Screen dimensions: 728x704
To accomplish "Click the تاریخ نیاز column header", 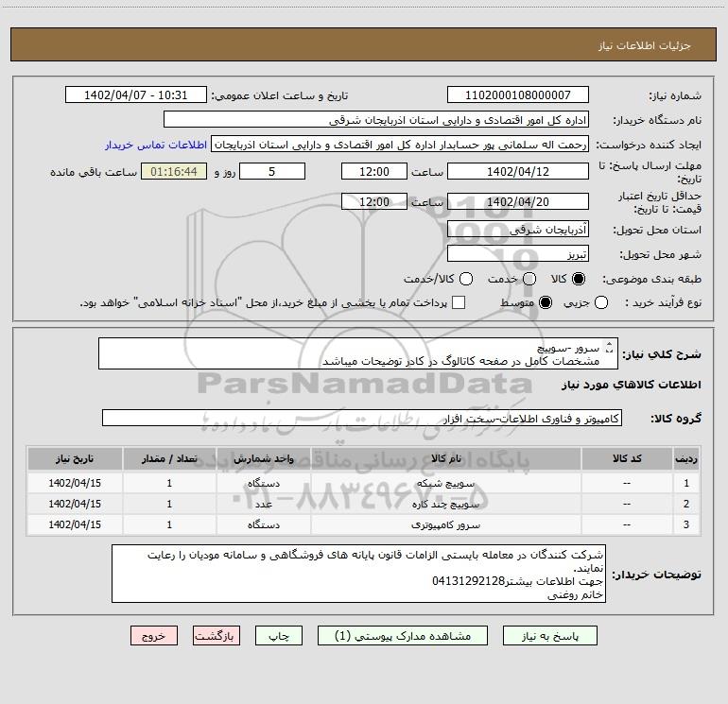I will 75,458.
